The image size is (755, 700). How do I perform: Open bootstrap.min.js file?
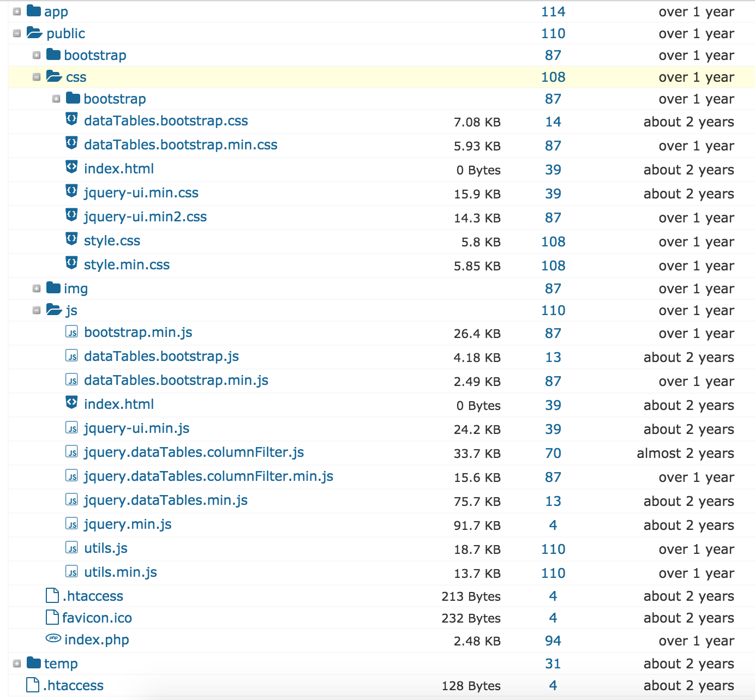[x=138, y=332]
